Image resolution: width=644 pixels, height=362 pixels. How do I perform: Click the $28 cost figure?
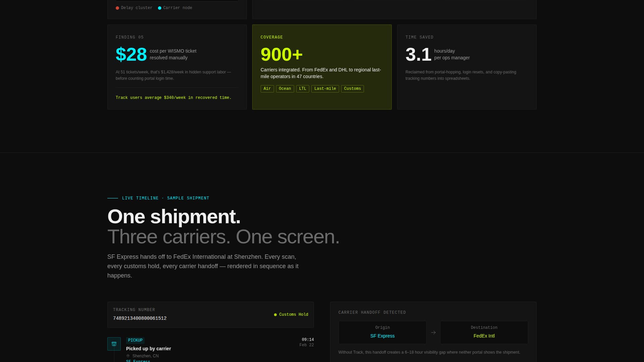tap(131, 54)
